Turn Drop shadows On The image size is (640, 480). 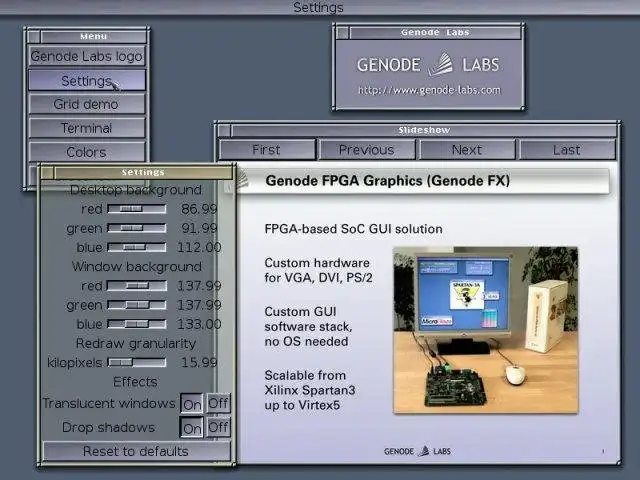191,427
